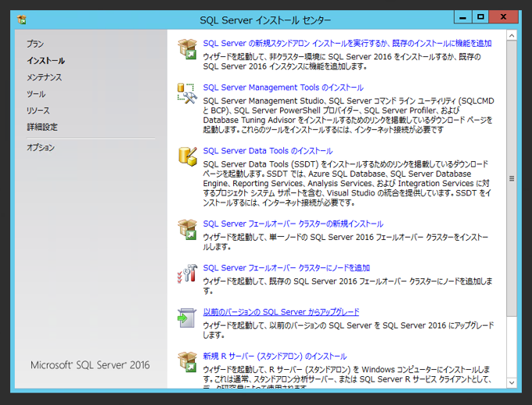The height and width of the screenshot is (405, 532).
Task: Click the upgrade from previous version icon
Action: tap(187, 318)
